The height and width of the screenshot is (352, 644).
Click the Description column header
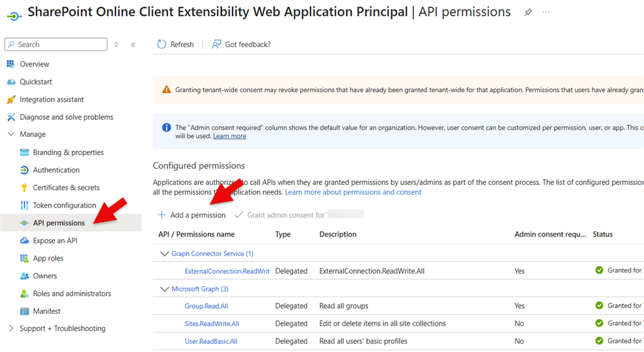[338, 235]
